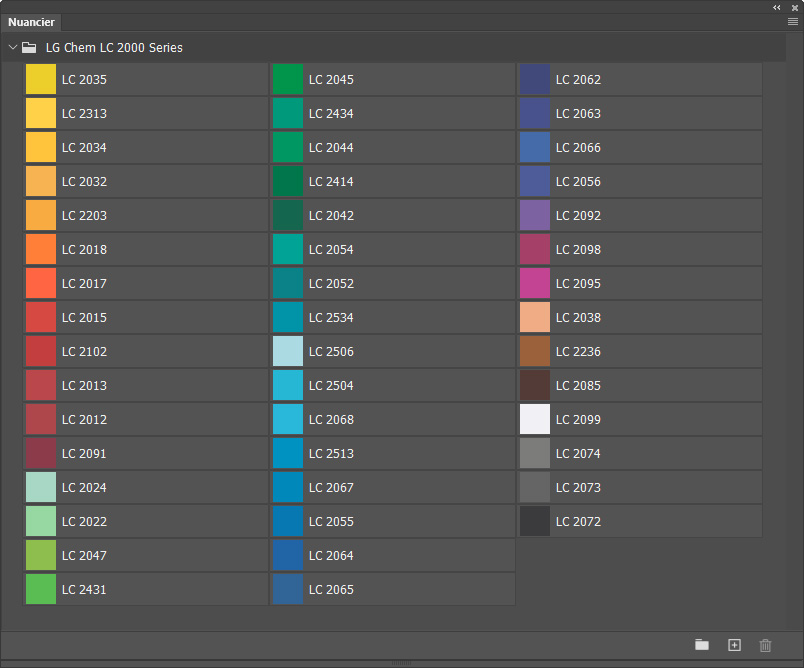Open the Nuancier panel options menu

pyautogui.click(x=793, y=22)
